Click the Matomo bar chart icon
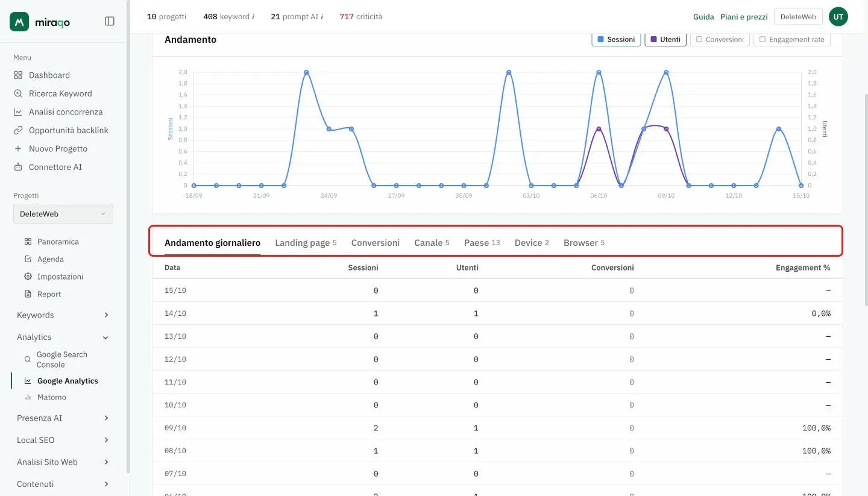Image resolution: width=868 pixels, height=496 pixels. pyautogui.click(x=28, y=397)
